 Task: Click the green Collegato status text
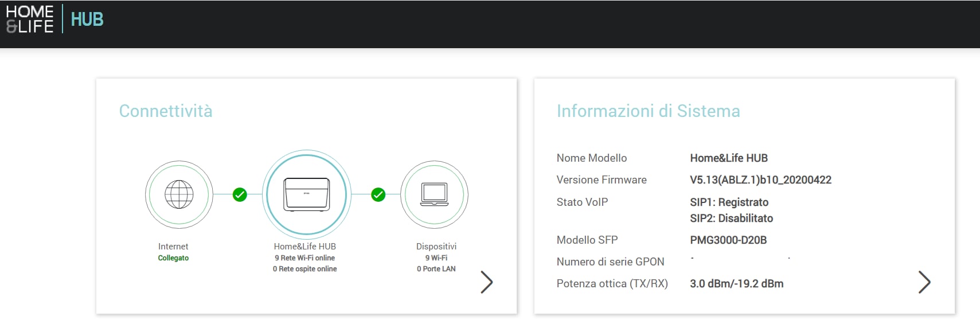[173, 258]
